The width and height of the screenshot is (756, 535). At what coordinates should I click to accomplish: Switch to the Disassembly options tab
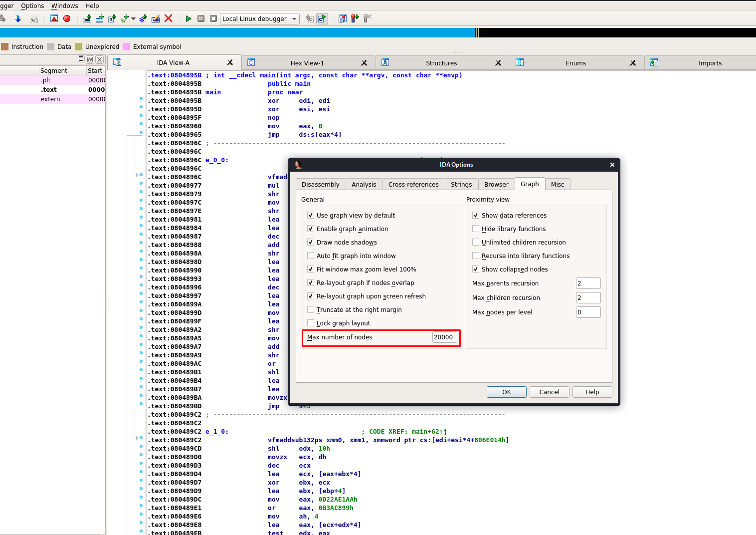321,184
